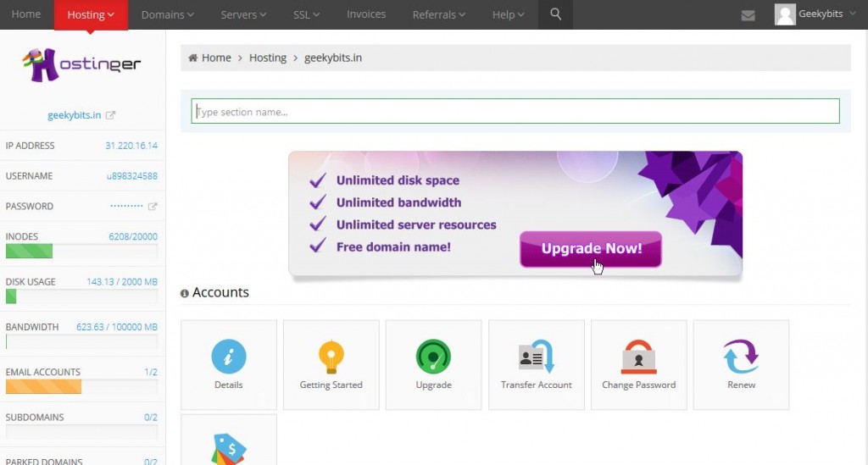This screenshot has width=868, height=465.
Task: Click the SUBDOMAINS label
Action: [x=35, y=418]
